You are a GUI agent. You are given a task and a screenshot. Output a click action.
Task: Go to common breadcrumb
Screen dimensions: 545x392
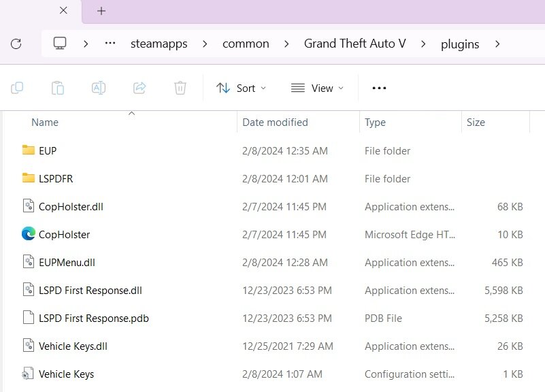(x=246, y=44)
